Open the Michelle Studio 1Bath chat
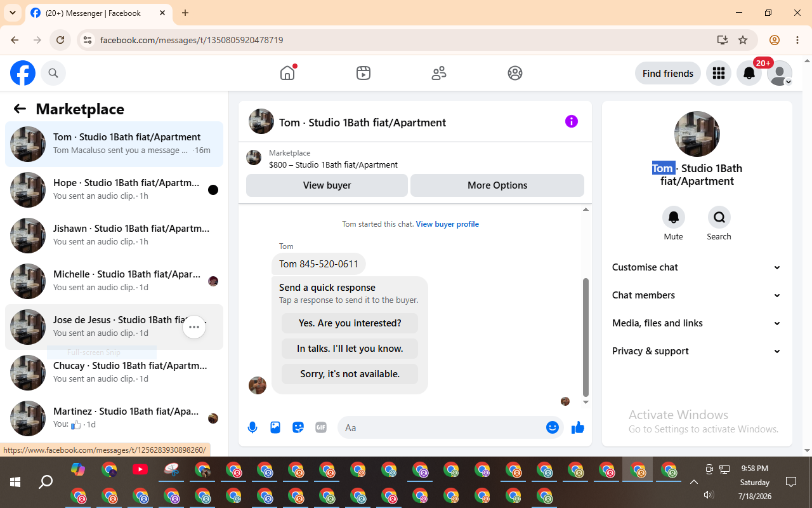812x508 pixels. pyautogui.click(x=114, y=281)
